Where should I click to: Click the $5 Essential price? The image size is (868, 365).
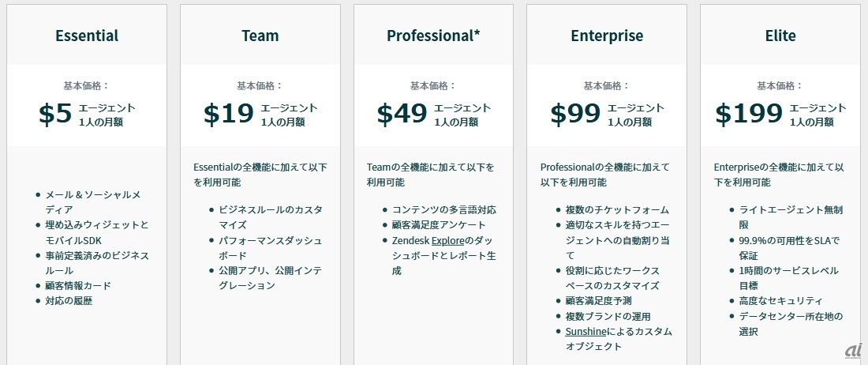55,114
